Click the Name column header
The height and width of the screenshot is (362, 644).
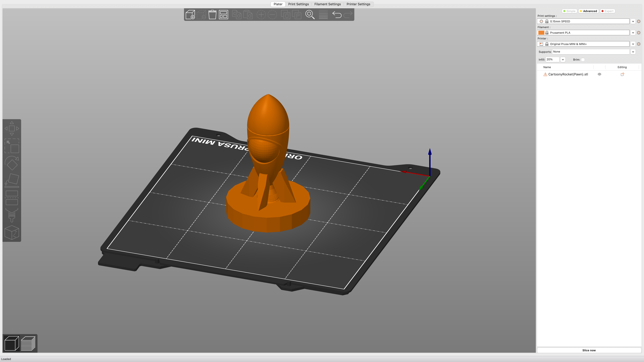(x=547, y=67)
